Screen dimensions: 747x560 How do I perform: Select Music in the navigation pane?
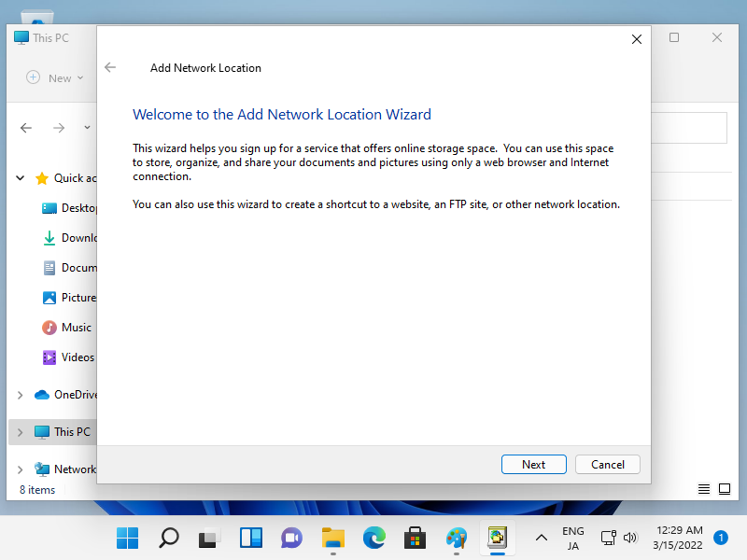point(76,328)
